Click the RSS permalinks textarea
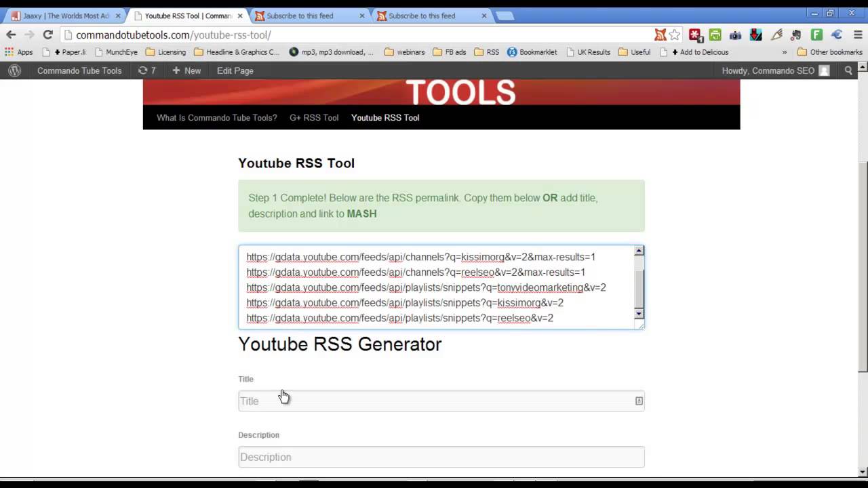 pos(441,287)
